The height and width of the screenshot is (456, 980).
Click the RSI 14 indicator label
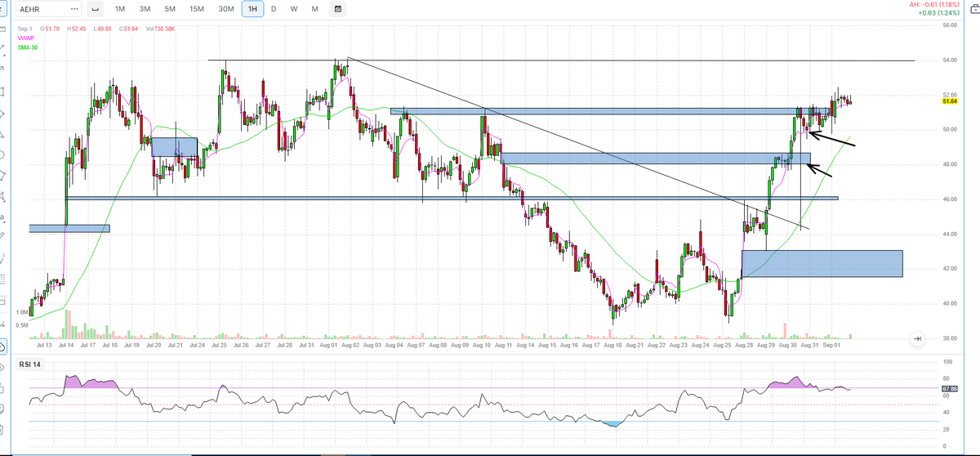[30, 364]
